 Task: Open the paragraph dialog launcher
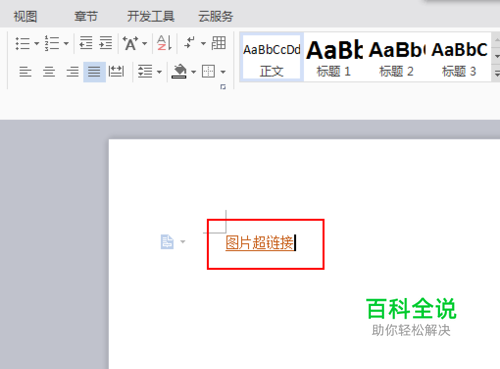tap(223, 87)
